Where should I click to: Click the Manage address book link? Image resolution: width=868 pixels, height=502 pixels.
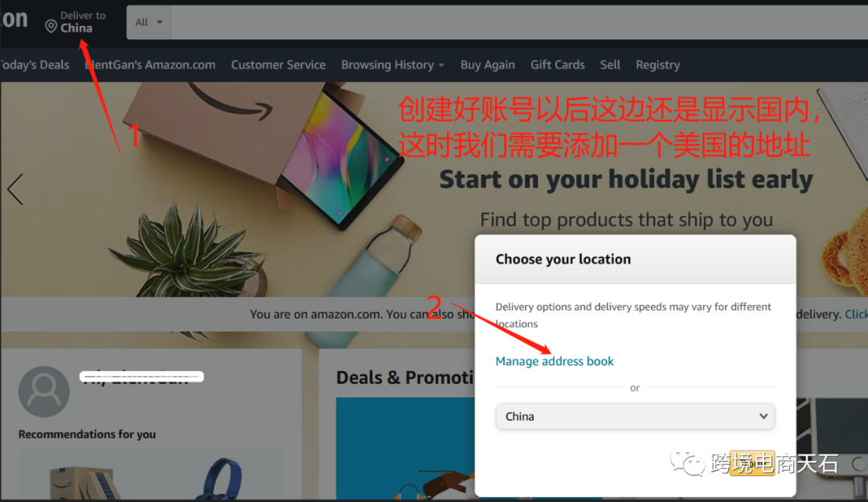tap(554, 361)
